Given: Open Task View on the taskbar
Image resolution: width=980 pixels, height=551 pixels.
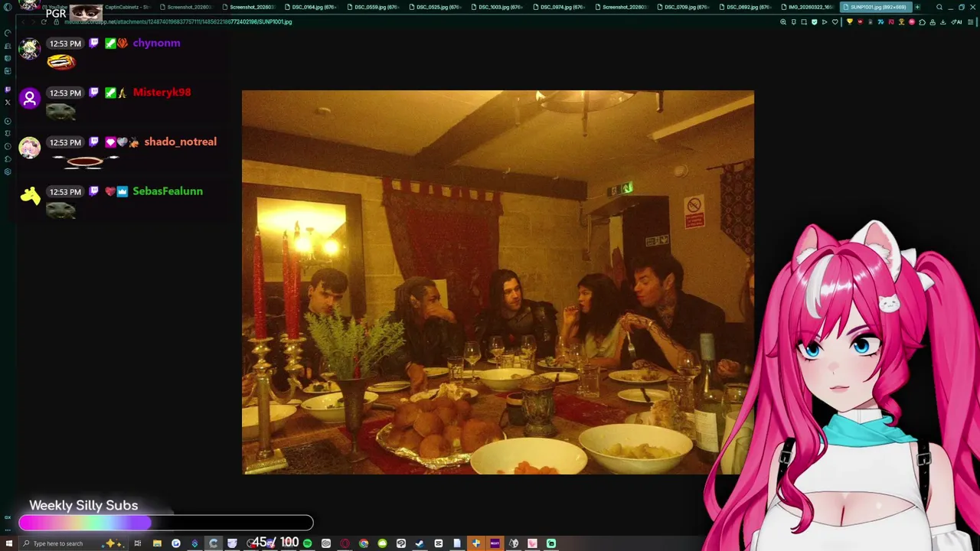Looking at the screenshot, I should point(138,543).
